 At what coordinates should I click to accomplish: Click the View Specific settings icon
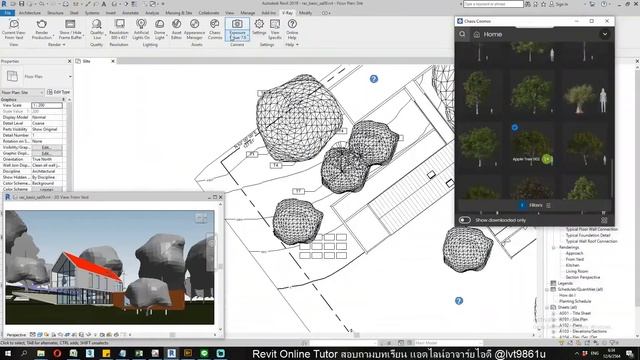(x=275, y=24)
